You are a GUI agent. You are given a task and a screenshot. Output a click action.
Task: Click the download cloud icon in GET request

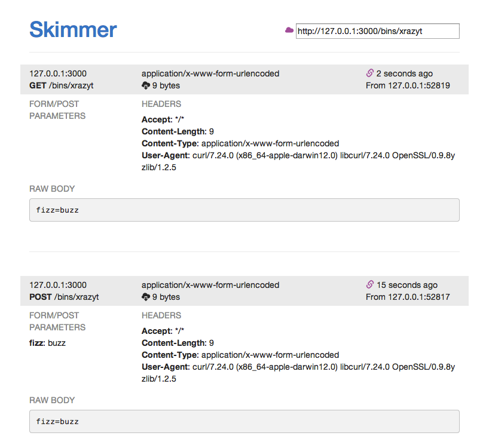point(146,85)
